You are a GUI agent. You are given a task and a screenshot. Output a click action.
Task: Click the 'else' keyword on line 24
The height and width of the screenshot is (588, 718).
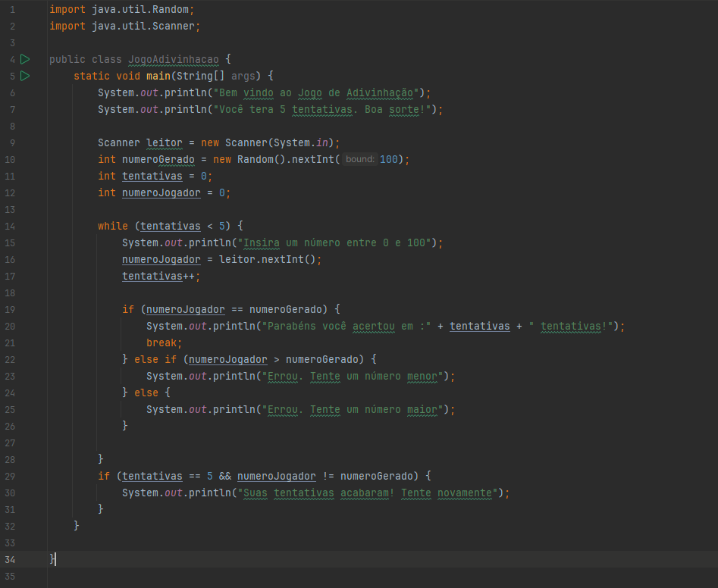coord(146,393)
